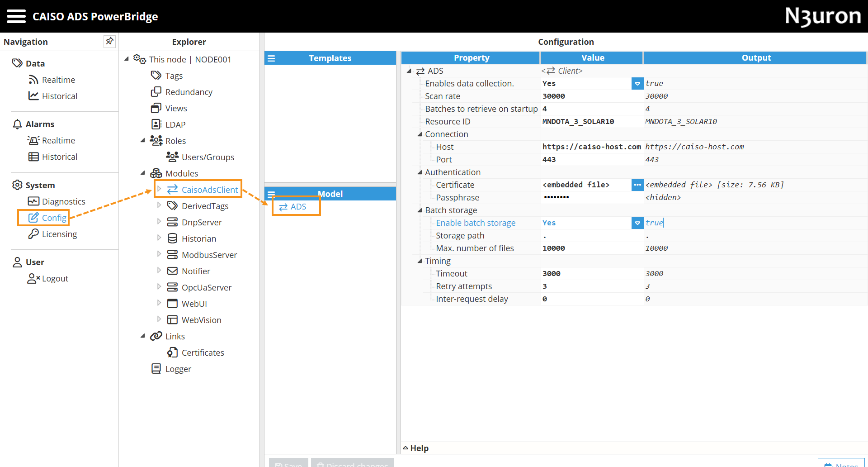Select Batches to retrieve on startup row
Image resolution: width=868 pixels, height=467 pixels.
481,109
